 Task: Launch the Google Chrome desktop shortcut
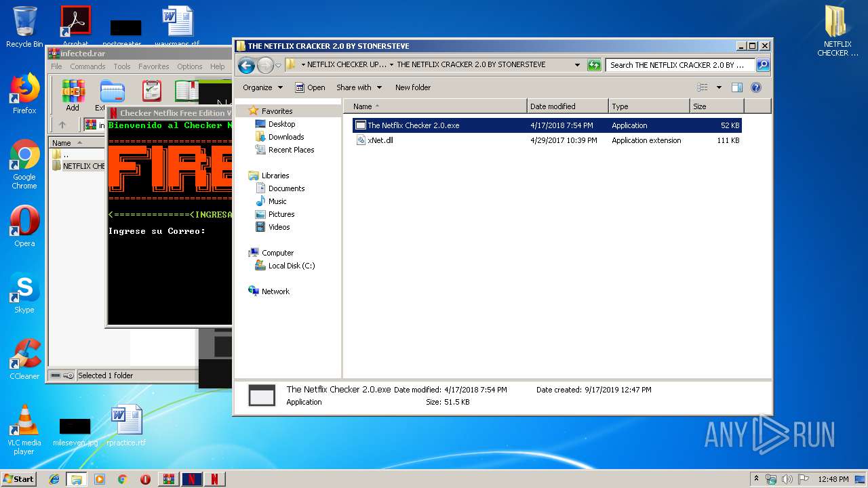(x=24, y=164)
